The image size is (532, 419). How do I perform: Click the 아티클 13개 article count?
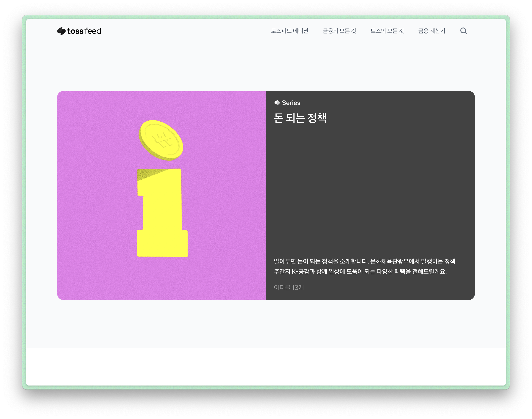pos(289,287)
